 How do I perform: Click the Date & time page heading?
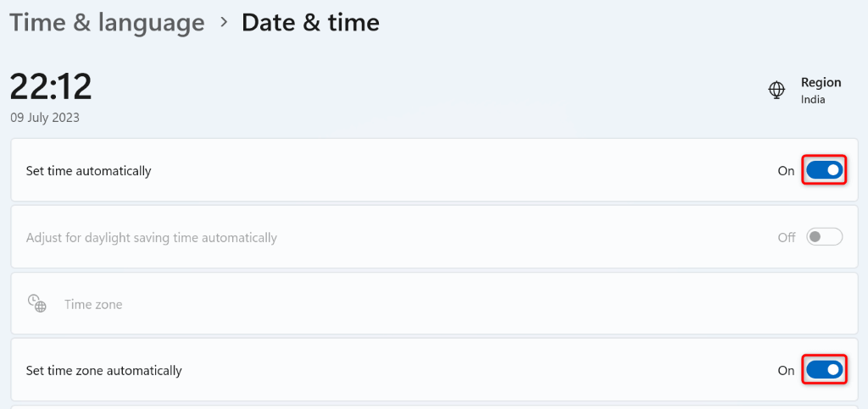[x=310, y=23]
